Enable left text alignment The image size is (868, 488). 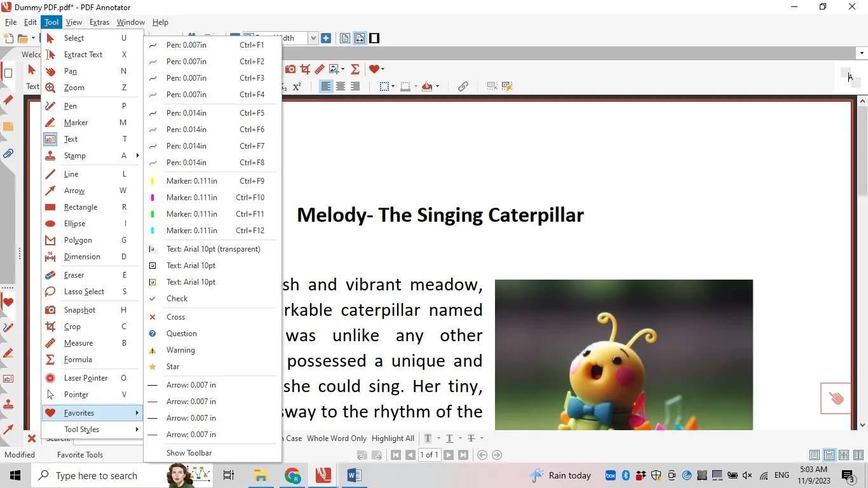(326, 86)
